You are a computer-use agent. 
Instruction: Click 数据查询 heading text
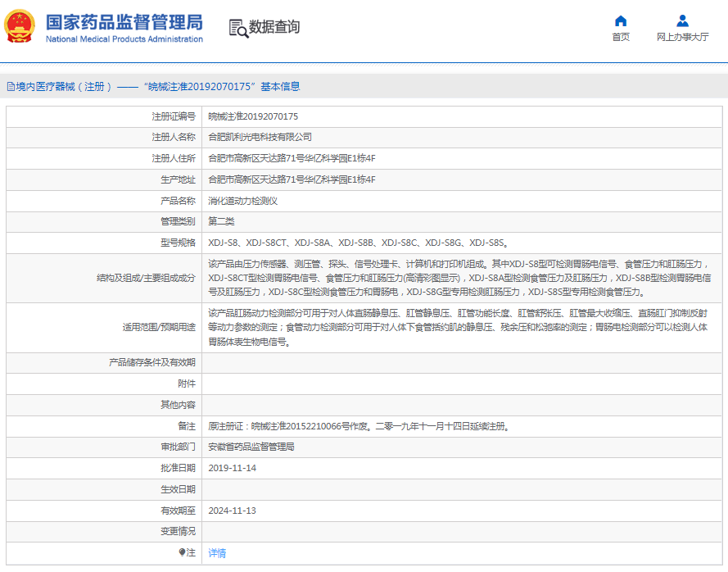pyautogui.click(x=274, y=27)
